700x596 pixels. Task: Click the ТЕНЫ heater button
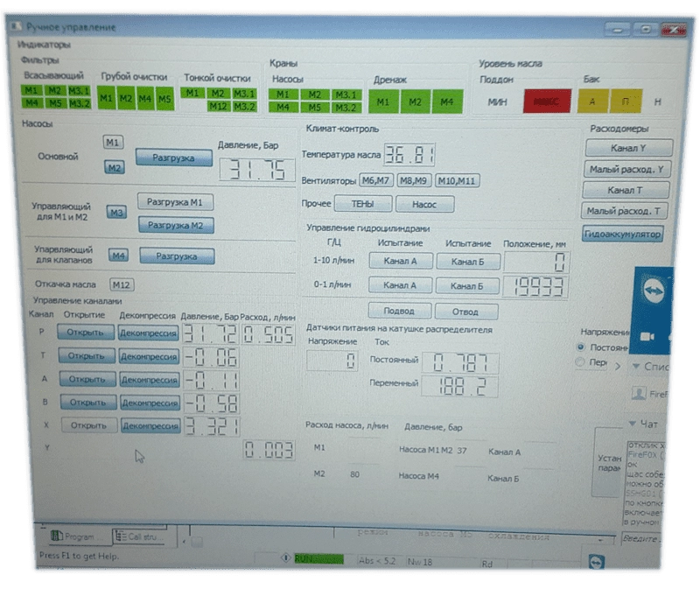coord(361,205)
